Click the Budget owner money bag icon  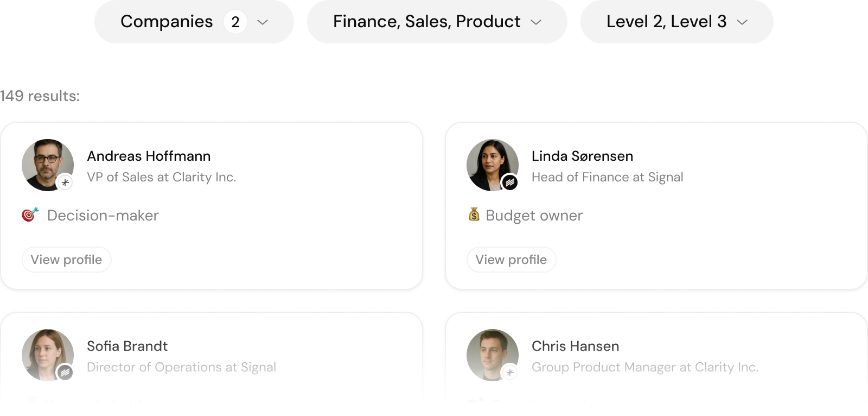[x=474, y=215]
